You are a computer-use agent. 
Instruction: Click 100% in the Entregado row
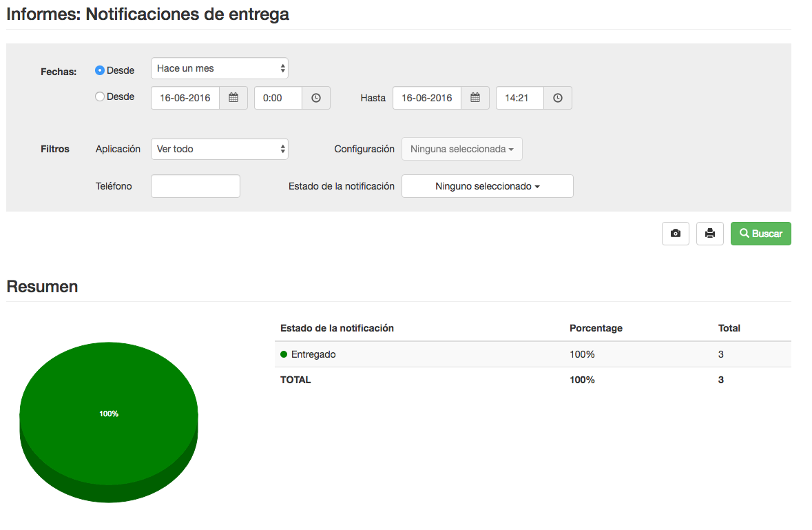(582, 354)
